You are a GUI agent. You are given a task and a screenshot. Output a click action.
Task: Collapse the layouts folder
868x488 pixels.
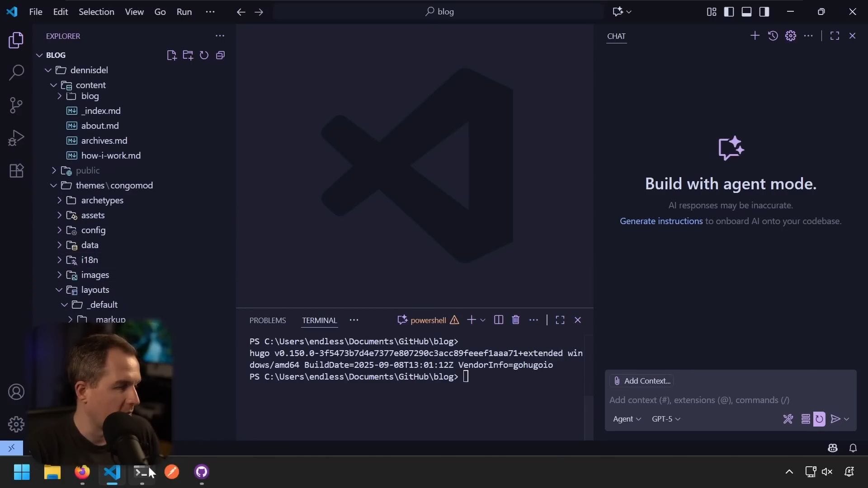(x=94, y=290)
